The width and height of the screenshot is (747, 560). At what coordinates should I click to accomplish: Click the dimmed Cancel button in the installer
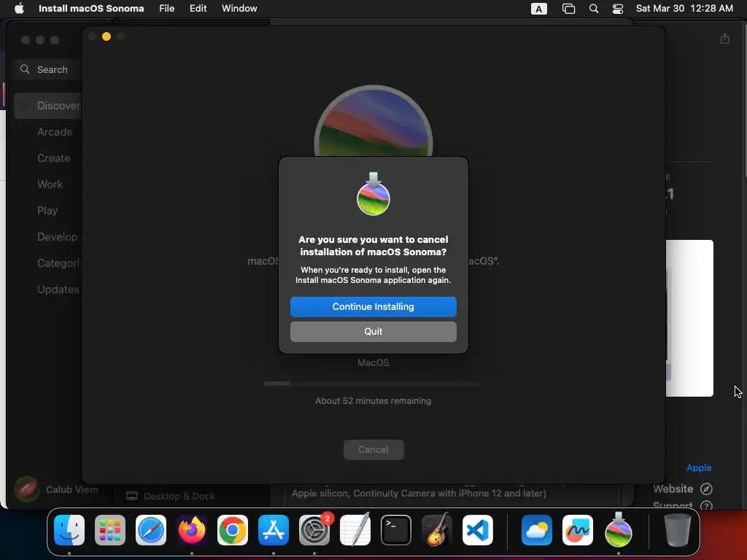373,449
